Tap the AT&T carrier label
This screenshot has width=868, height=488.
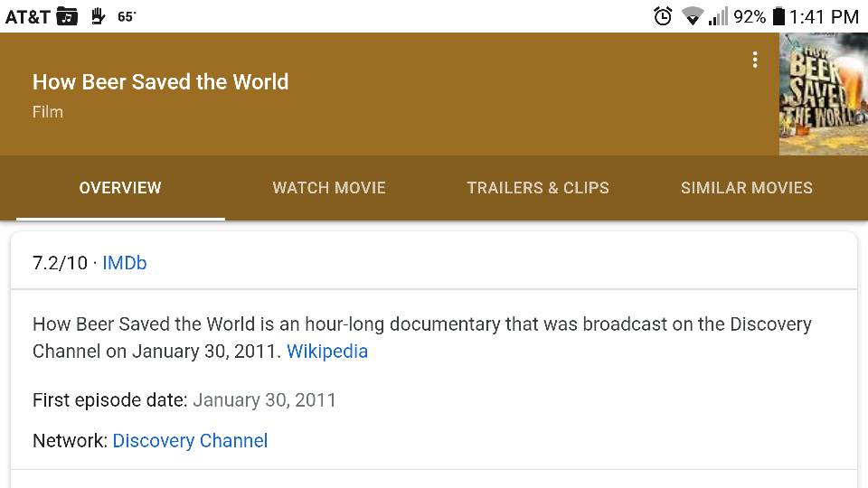pyautogui.click(x=28, y=16)
